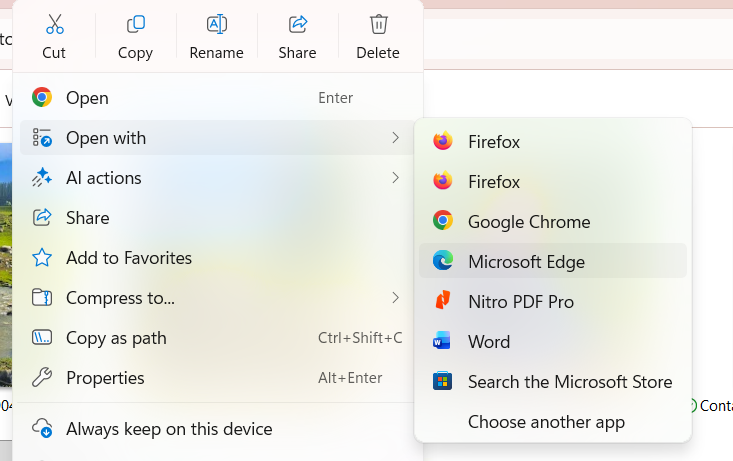The width and height of the screenshot is (733, 461).
Task: Click the Microsoft Store icon
Action: 442,381
